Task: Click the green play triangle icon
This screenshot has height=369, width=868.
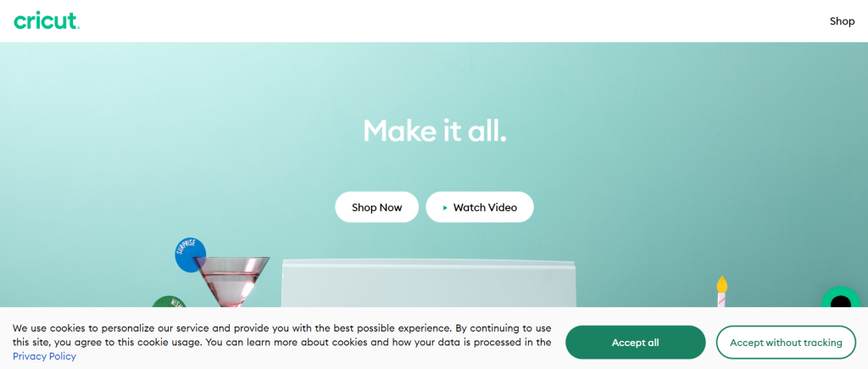Action: click(445, 208)
